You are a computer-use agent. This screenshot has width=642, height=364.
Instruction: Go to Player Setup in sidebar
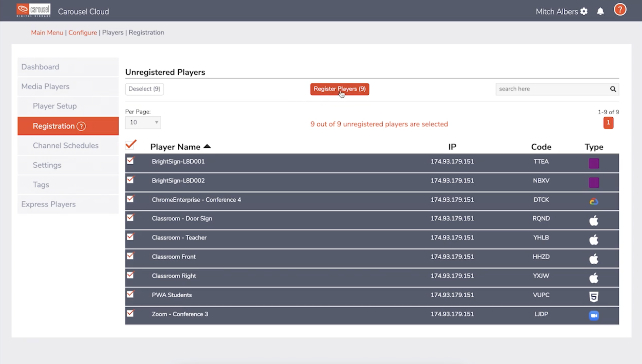click(x=55, y=106)
